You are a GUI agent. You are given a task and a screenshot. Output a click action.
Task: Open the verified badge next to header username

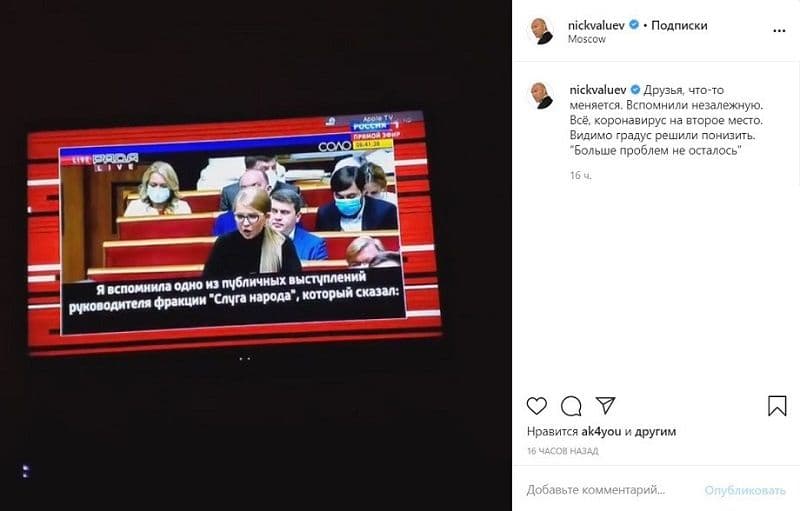click(x=634, y=24)
